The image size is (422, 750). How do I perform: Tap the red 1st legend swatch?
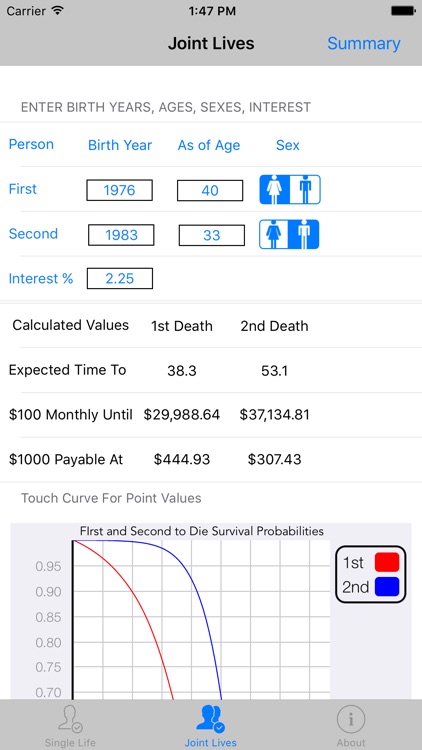[387, 562]
